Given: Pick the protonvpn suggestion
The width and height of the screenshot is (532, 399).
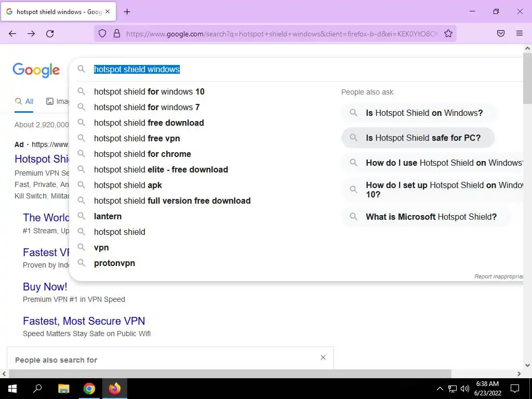Looking at the screenshot, I should point(114,263).
